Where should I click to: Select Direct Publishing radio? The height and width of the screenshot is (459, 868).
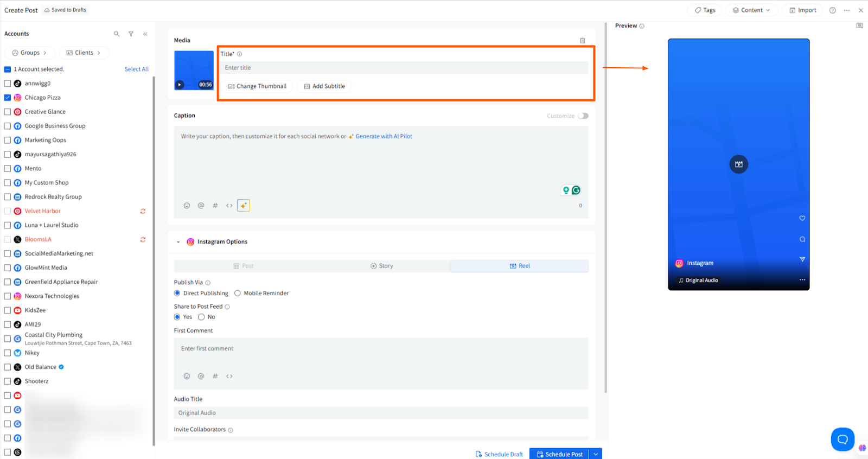[x=177, y=293]
